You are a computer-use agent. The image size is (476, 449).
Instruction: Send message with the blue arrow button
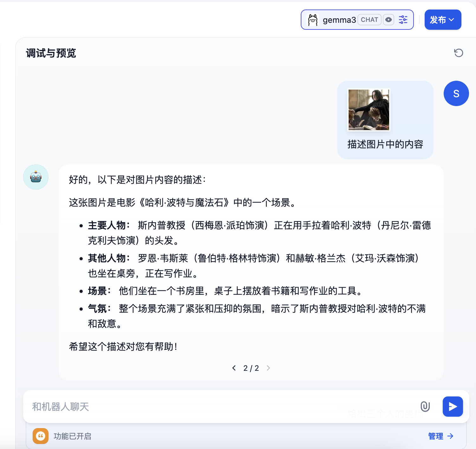(x=453, y=407)
